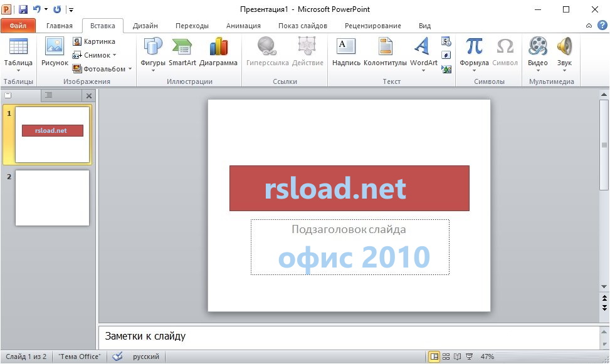
Task: Click into Заметки к слайду notes field
Action: coord(349,337)
